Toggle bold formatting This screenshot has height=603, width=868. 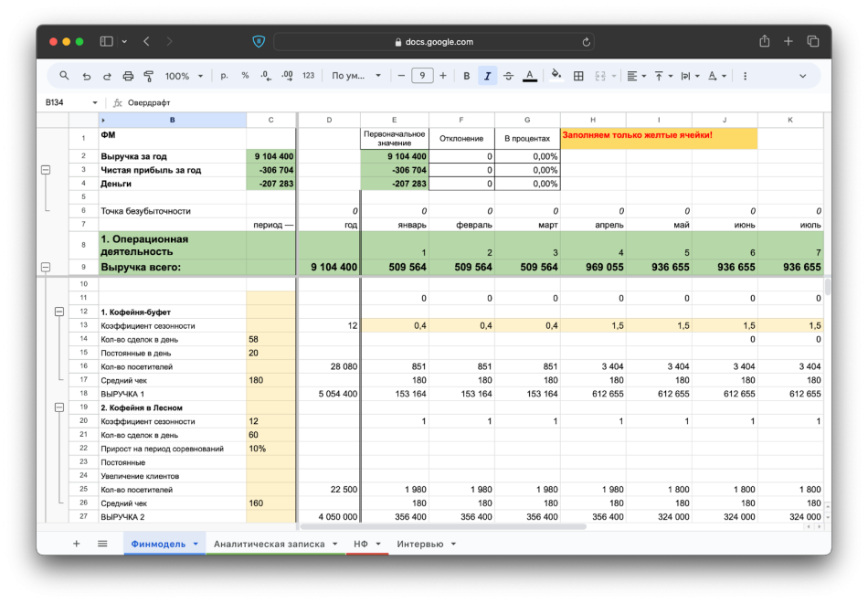(467, 76)
